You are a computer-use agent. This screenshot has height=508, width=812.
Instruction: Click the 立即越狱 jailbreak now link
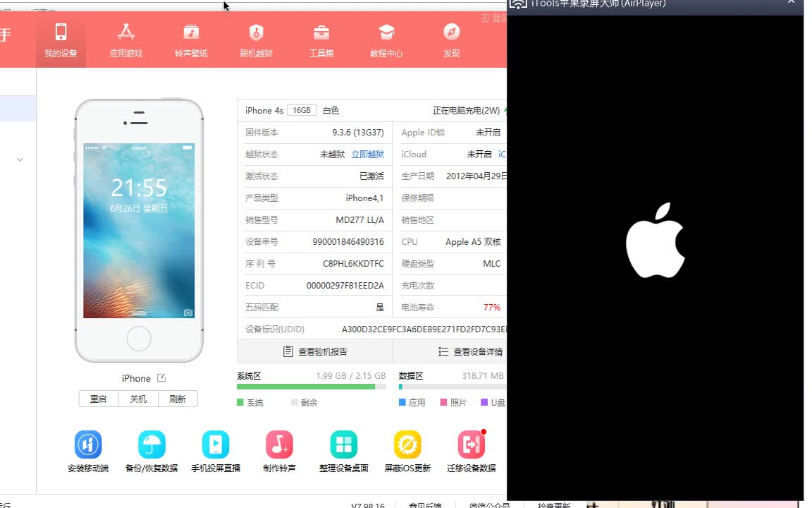pos(368,155)
